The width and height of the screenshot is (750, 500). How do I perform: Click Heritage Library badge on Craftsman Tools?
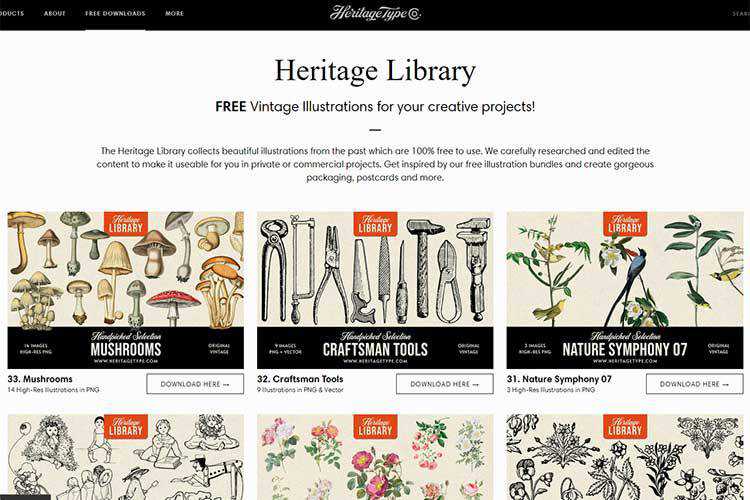click(375, 224)
